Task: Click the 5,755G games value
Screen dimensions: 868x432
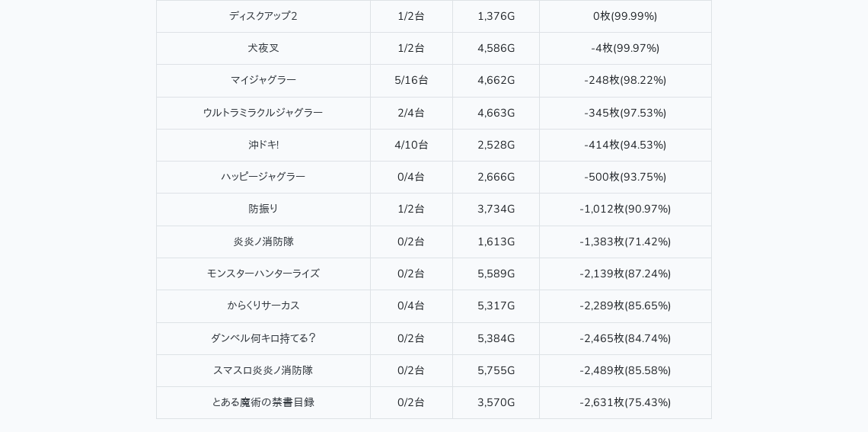Action: (496, 370)
